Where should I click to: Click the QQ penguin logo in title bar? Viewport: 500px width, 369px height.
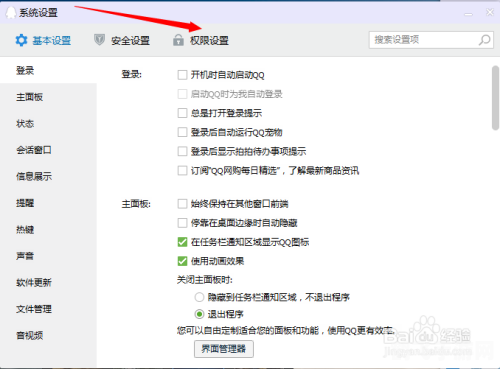click(11, 12)
